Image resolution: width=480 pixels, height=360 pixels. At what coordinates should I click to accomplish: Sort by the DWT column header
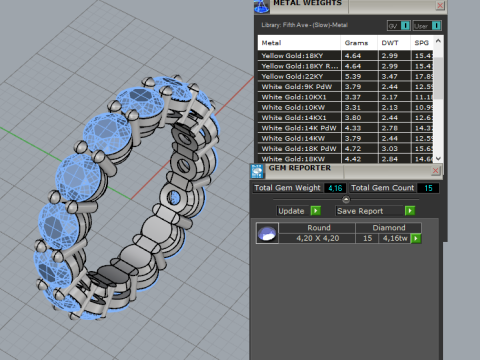[394, 43]
